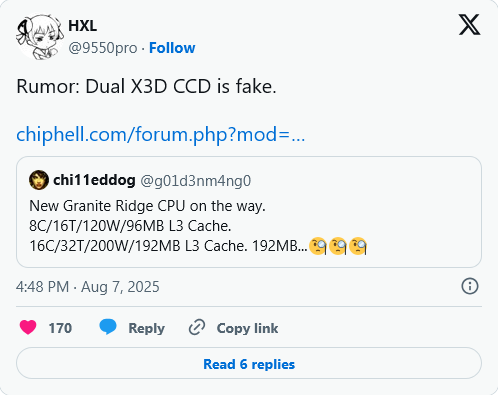Open the chi11eddog username in quoted tweet
The image size is (498, 395).
pos(94,180)
